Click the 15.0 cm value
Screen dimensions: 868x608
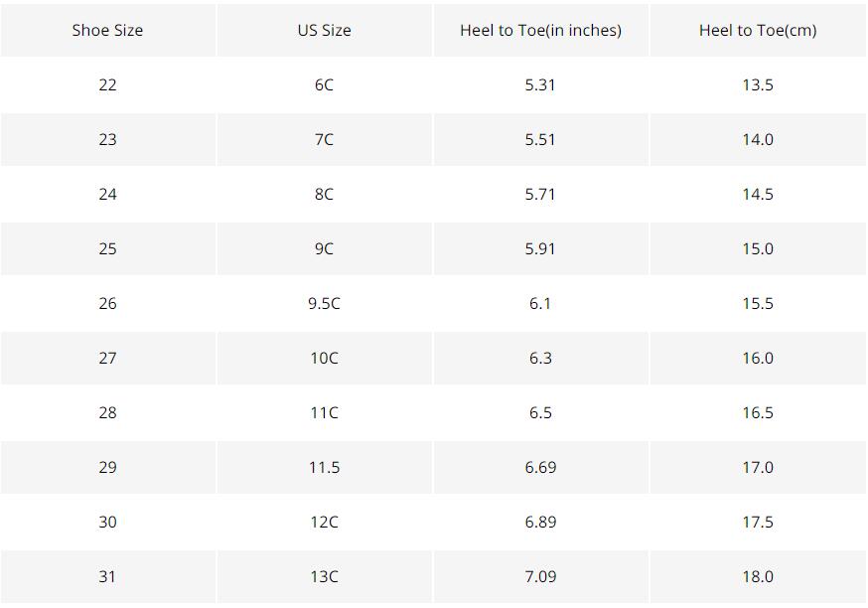click(x=758, y=248)
